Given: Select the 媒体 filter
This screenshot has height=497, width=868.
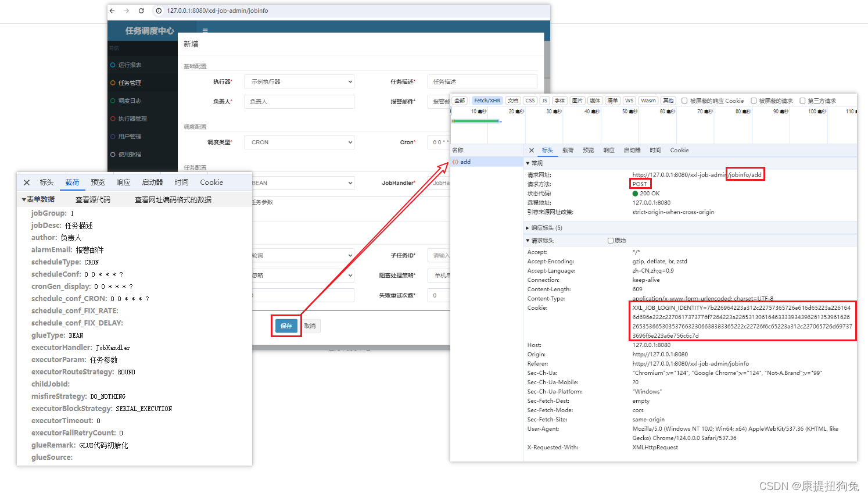Looking at the screenshot, I should pyautogui.click(x=595, y=101).
